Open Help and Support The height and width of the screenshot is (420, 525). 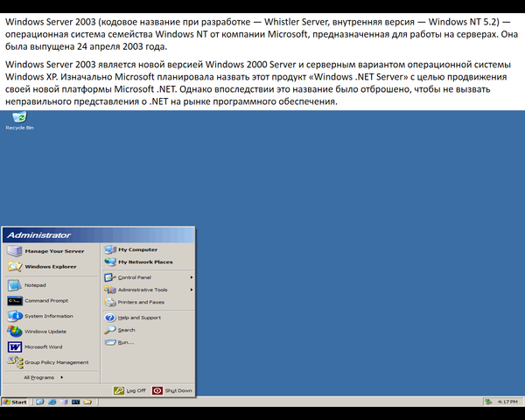pos(138,318)
